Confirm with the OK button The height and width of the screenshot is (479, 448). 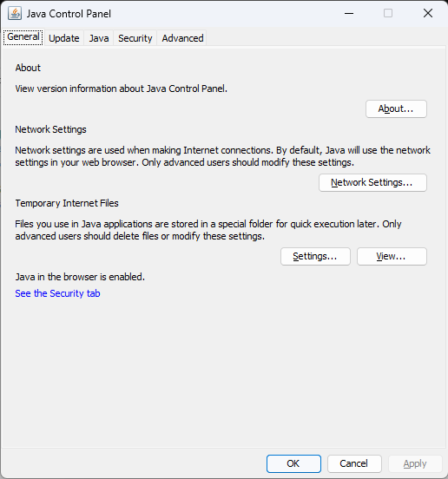293,463
